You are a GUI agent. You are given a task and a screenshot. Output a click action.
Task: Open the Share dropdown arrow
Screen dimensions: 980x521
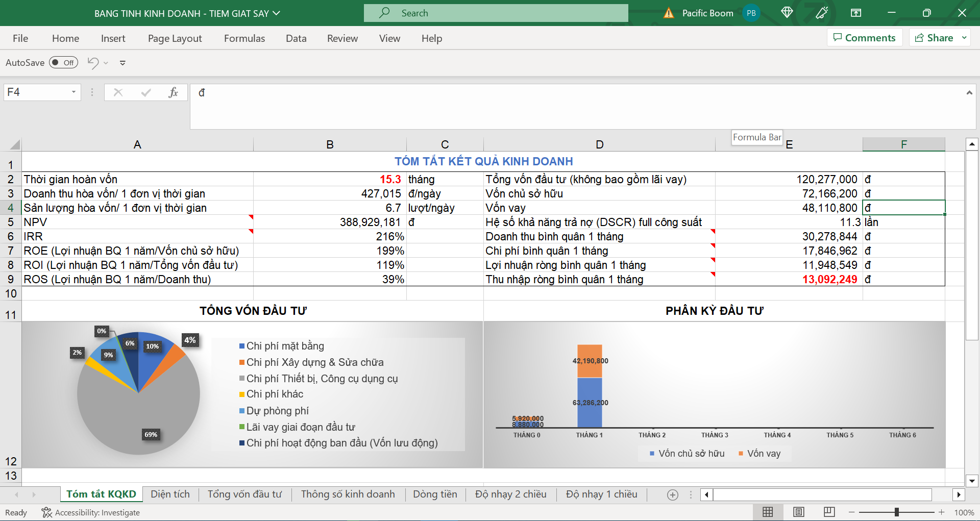(964, 38)
